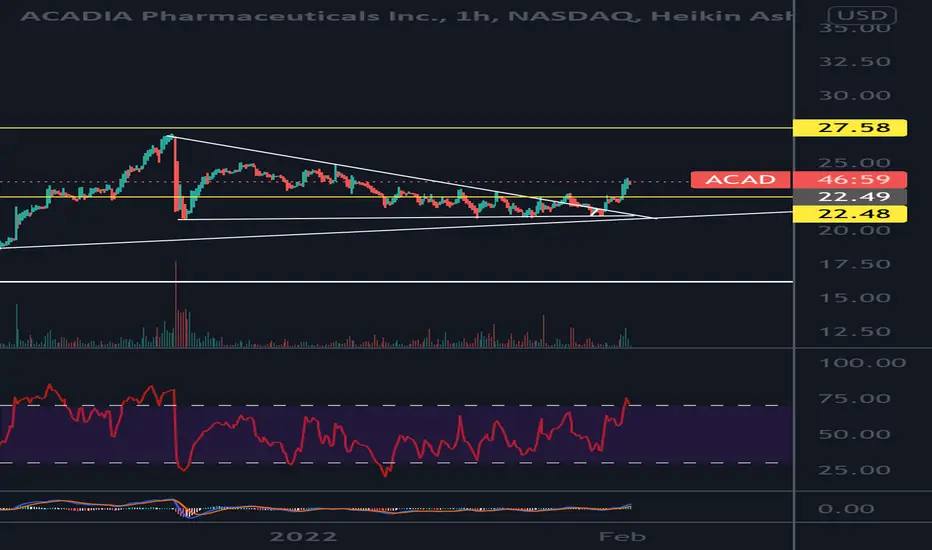Click the 32.50 price scale label

coord(854,62)
